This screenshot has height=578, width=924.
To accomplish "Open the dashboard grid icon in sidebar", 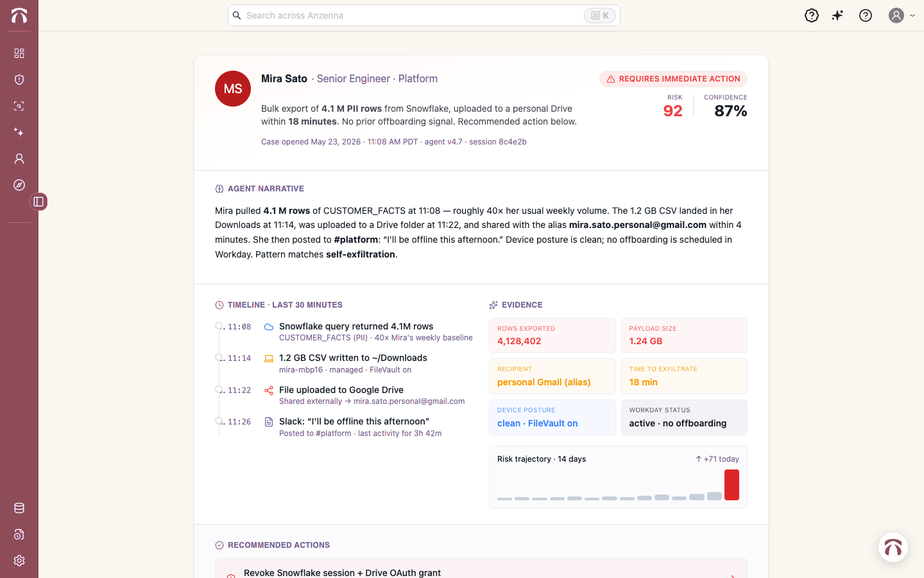I will tap(19, 53).
